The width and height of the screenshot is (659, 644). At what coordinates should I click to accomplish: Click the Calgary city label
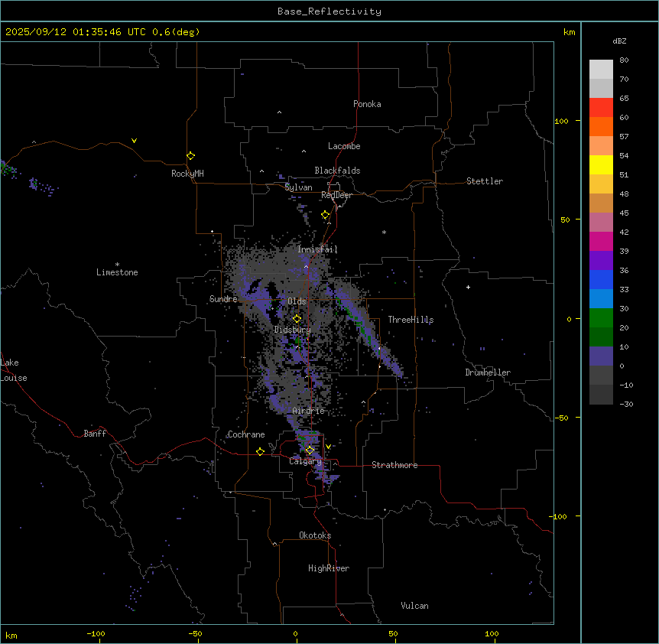(305, 461)
